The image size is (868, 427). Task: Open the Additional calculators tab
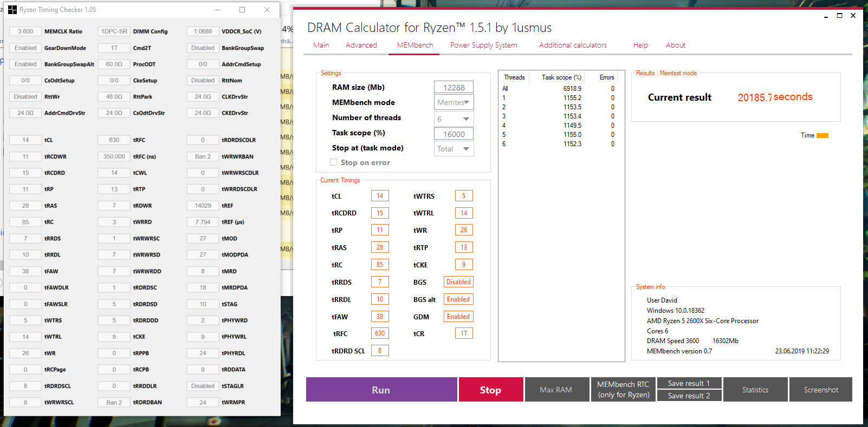[x=573, y=45]
